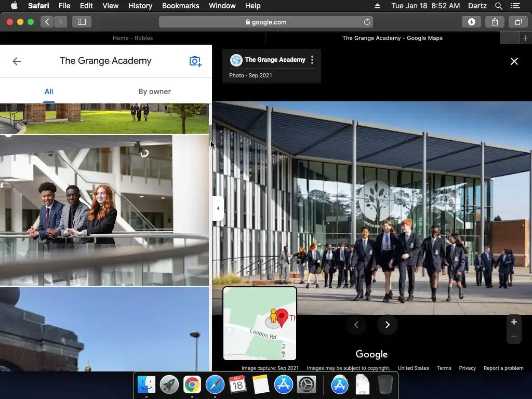Open the three-dot menu beside The Grange Academy
Image resolution: width=532 pixels, height=399 pixels.
click(312, 60)
